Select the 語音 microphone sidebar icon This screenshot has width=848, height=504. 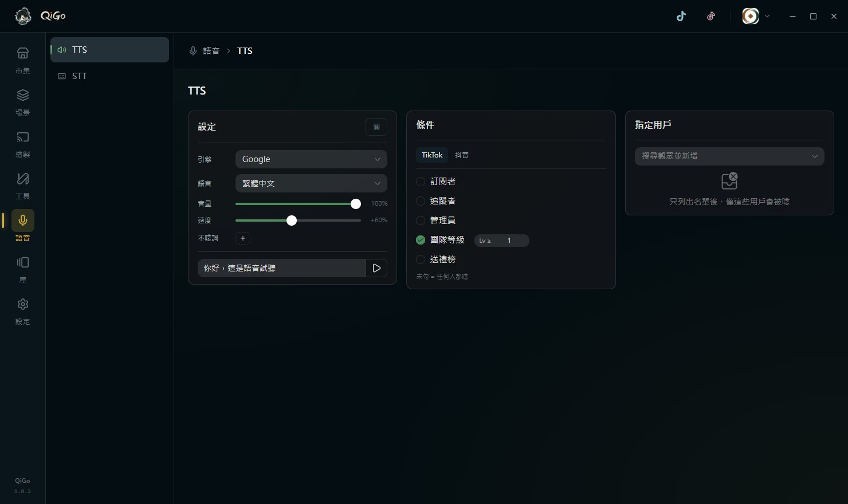[23, 220]
